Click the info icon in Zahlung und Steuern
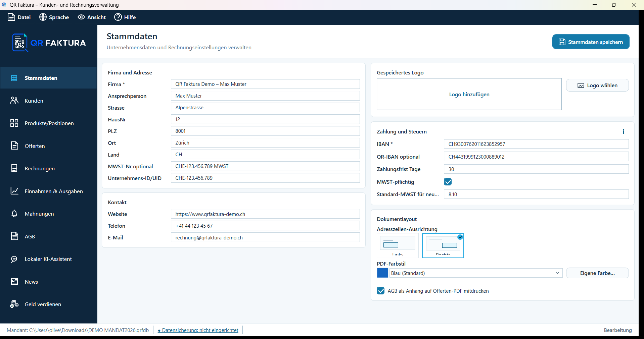Screen dimensions: 644x339 [623, 131]
